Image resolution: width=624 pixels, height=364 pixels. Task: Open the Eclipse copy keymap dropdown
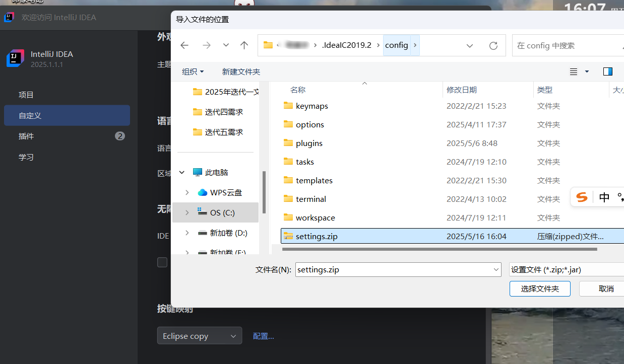click(x=200, y=335)
